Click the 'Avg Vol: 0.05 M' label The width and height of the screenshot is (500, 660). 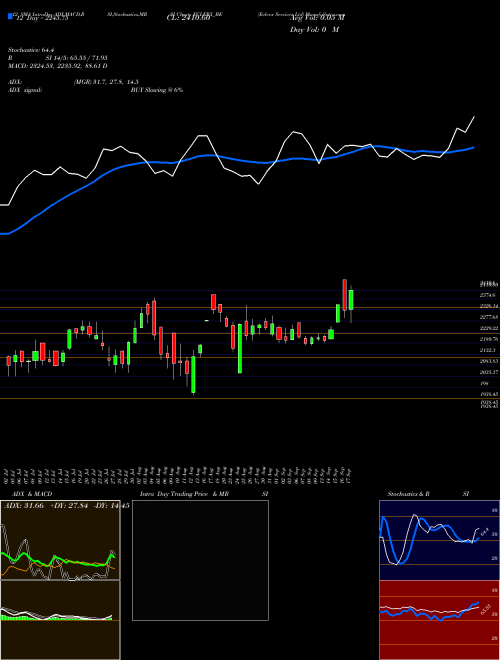tap(317, 18)
